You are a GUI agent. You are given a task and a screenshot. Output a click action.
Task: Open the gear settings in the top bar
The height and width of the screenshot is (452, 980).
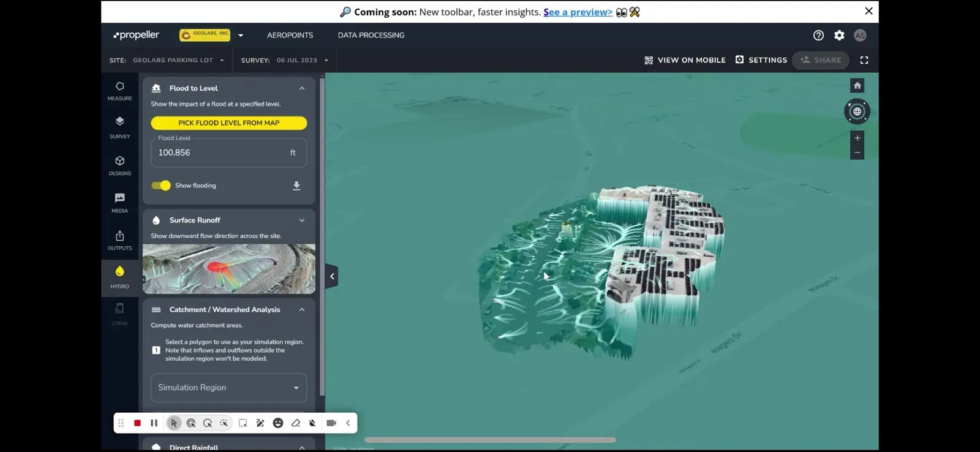(x=839, y=36)
